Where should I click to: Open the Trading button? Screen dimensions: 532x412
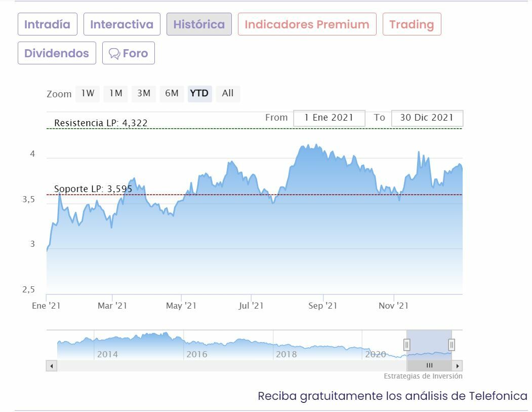[x=412, y=24]
